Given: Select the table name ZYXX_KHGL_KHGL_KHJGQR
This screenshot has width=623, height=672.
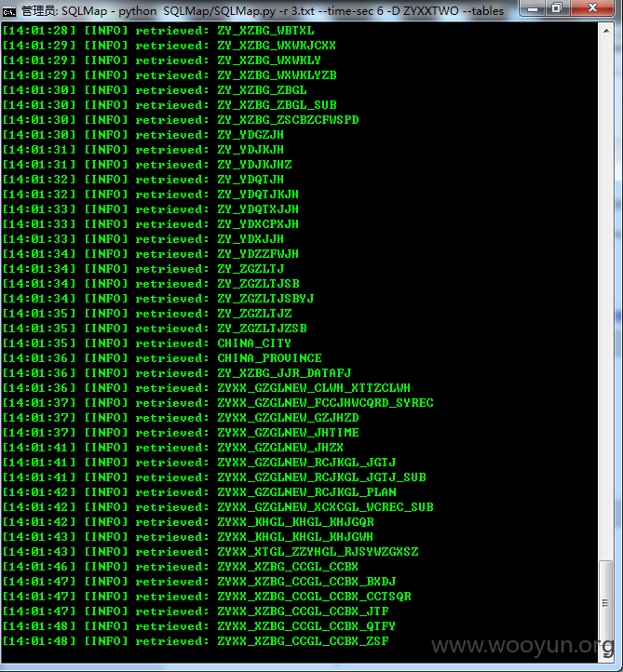Looking at the screenshot, I should pos(295,522).
